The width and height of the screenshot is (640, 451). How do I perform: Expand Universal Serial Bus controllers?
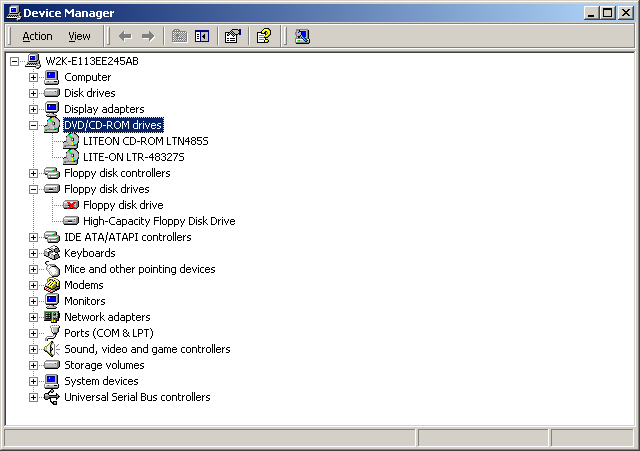pos(33,397)
